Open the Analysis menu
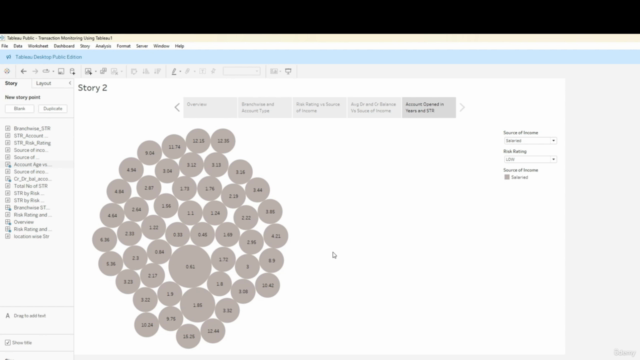Viewport: 640px width, 360px height. pyautogui.click(x=103, y=46)
